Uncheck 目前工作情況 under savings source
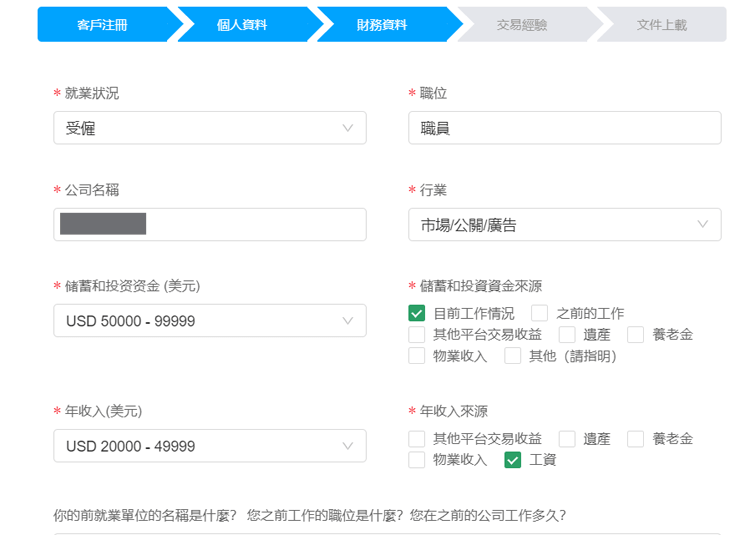The image size is (750, 535). pyautogui.click(x=417, y=314)
